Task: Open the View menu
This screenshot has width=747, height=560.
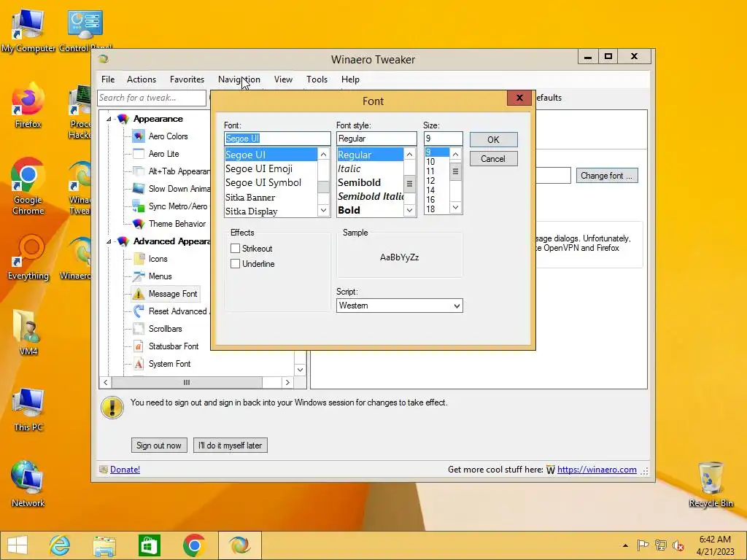Action: coord(283,79)
